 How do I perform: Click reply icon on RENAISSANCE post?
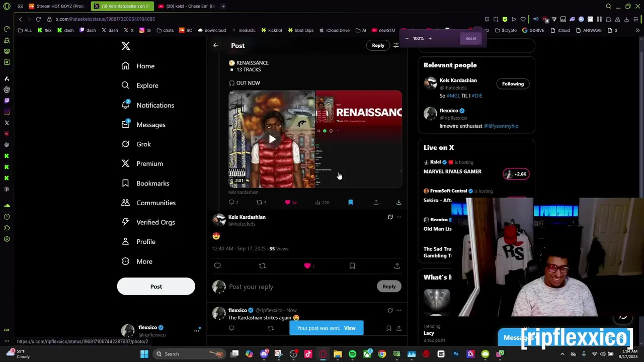click(232, 202)
